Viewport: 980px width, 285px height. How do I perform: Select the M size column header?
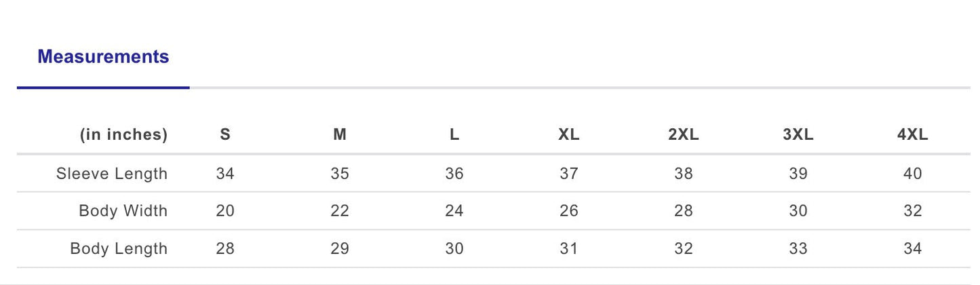click(x=340, y=134)
